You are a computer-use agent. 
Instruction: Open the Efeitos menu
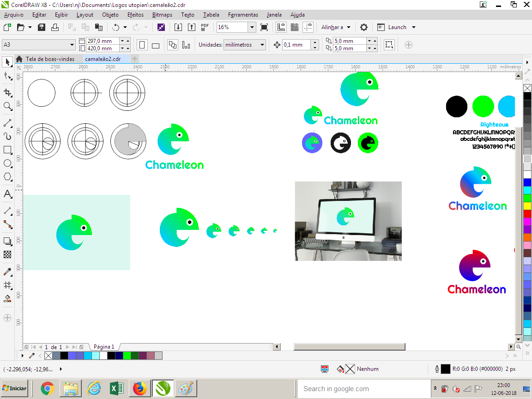(135, 15)
